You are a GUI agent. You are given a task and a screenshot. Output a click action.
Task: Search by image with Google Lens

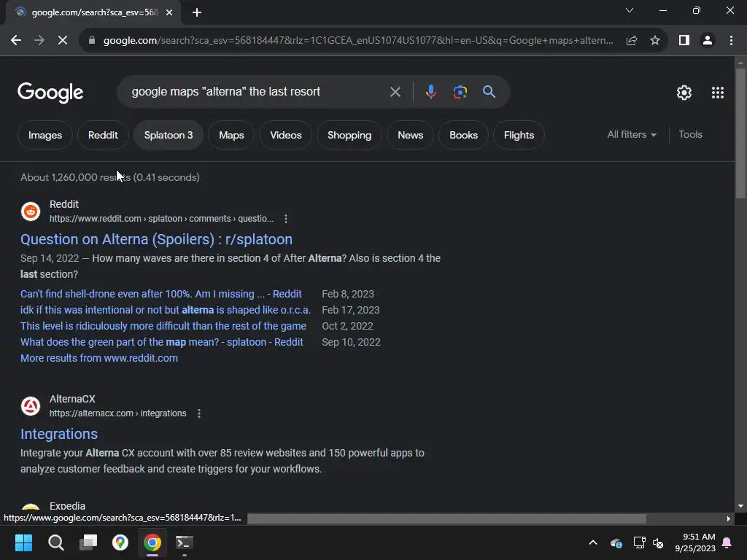tap(460, 92)
